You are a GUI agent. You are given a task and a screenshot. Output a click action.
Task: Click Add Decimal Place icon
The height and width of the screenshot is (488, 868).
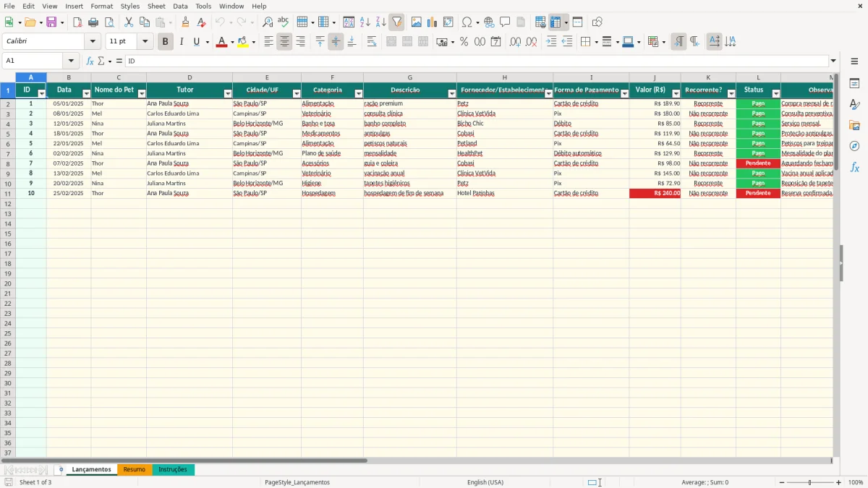(515, 42)
